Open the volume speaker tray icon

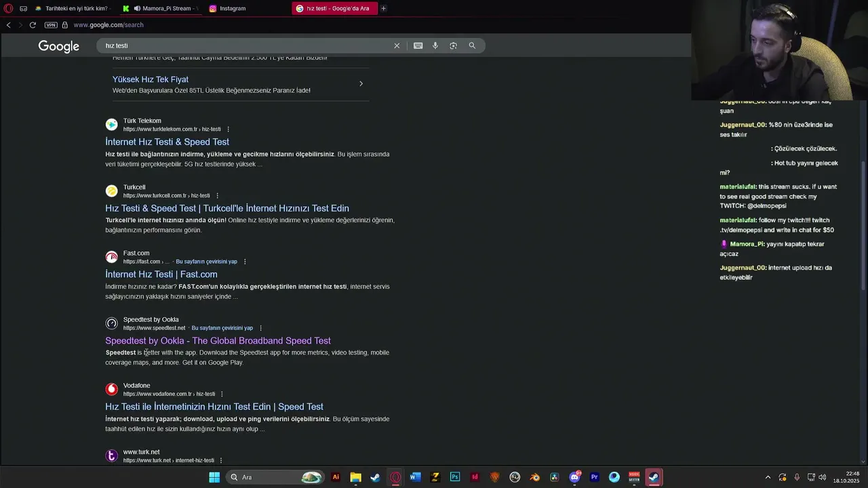point(824,477)
